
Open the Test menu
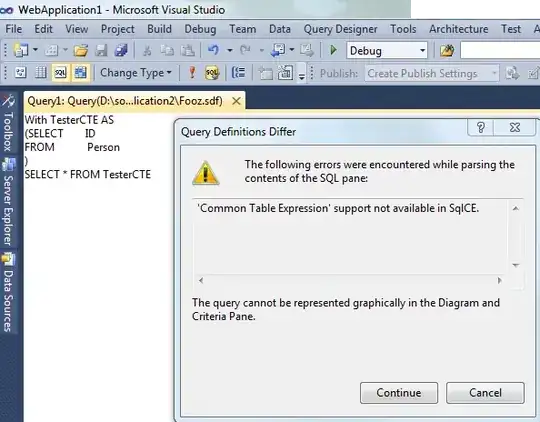tap(511, 29)
